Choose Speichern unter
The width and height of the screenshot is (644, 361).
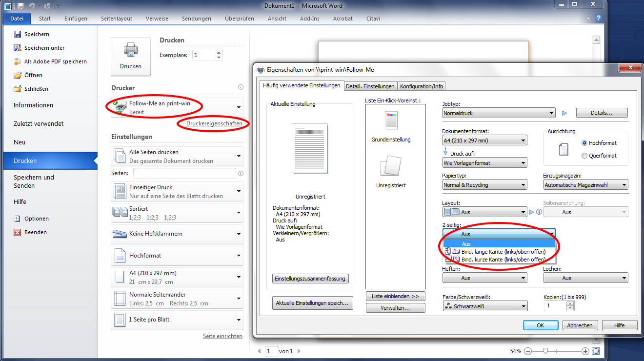(39, 48)
